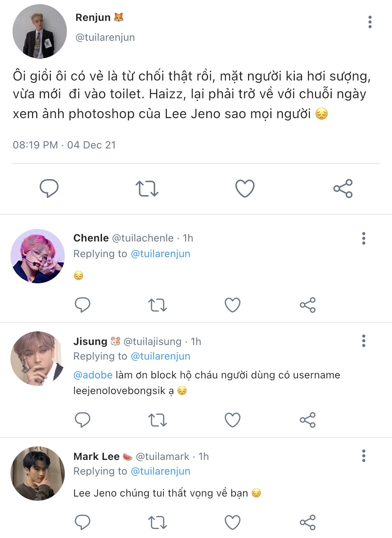
Task: Share Jisung's reply
Action: pos(308,420)
